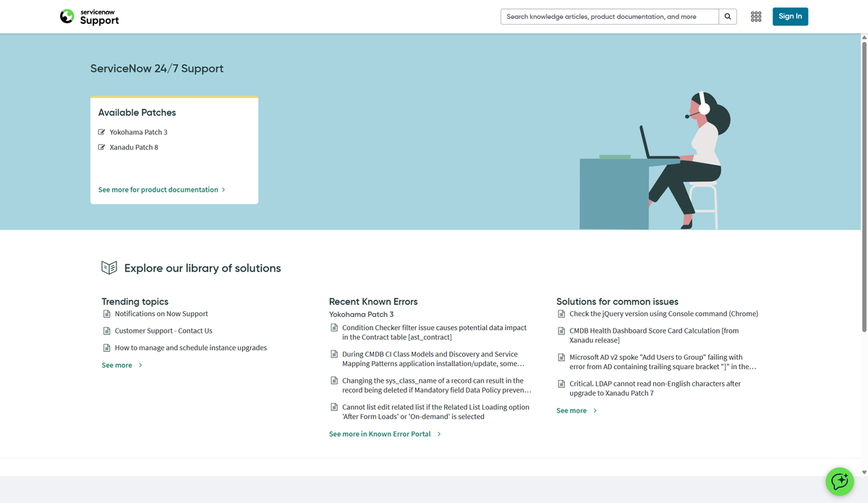Click the search magnifier icon
The width and height of the screenshot is (868, 503).
[728, 16]
